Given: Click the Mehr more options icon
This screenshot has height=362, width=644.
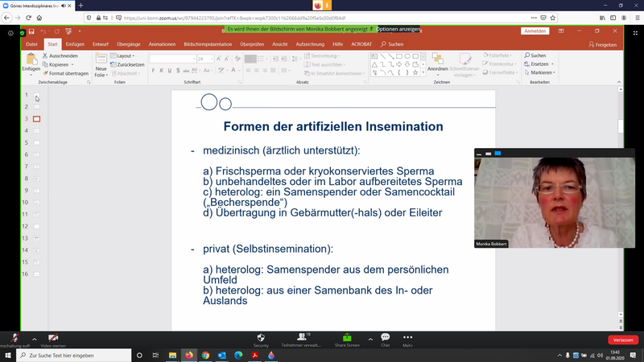Looking at the screenshot, I should (x=407, y=336).
